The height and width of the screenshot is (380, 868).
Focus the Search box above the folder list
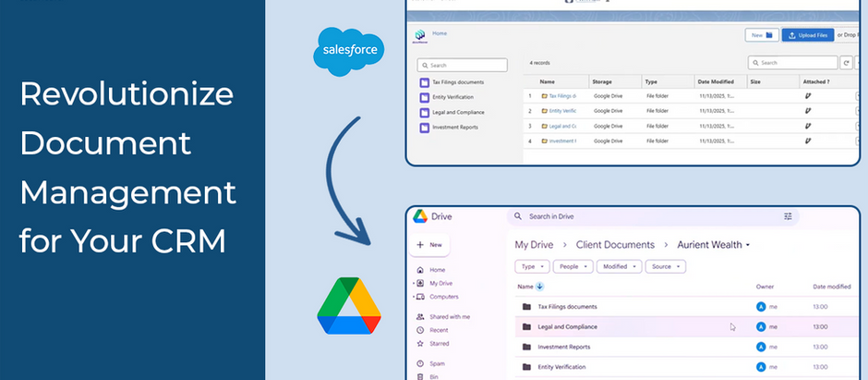pos(463,66)
